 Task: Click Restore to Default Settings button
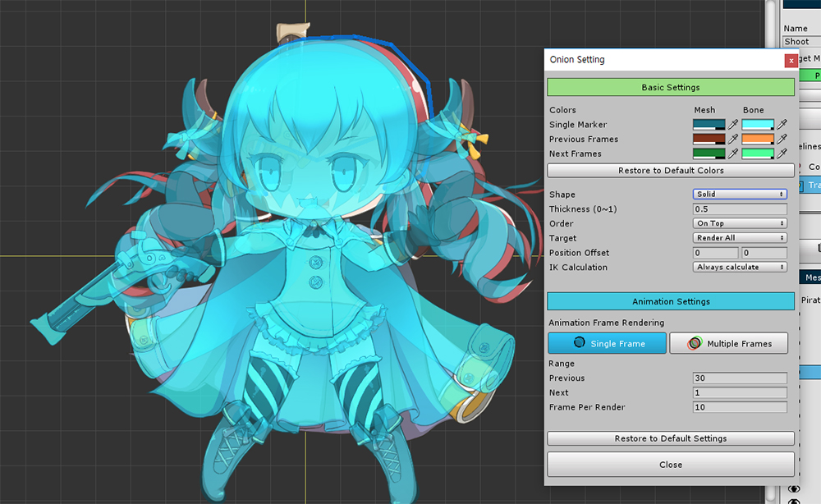671,438
